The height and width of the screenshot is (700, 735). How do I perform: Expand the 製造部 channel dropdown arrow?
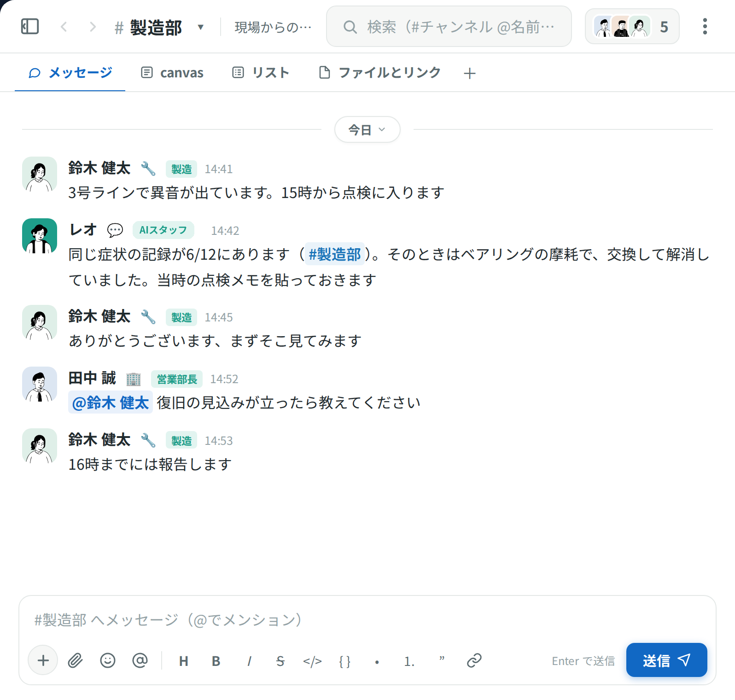click(200, 27)
